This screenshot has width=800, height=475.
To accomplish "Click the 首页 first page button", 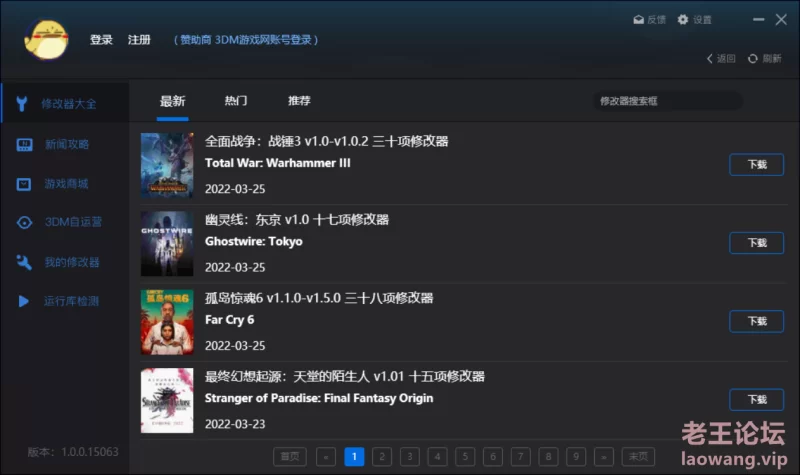I will click(290, 457).
